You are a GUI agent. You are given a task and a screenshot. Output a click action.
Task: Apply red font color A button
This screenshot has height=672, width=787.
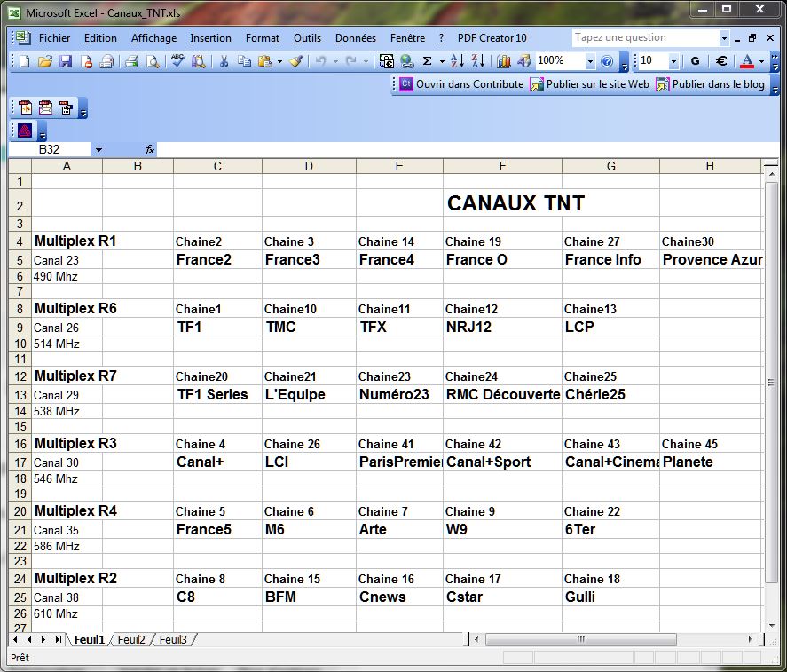747,61
